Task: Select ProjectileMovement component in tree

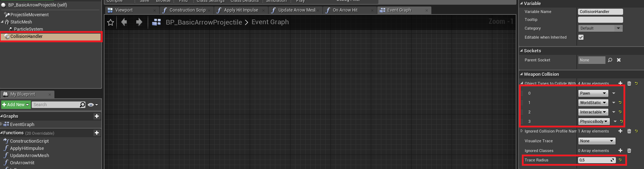Action: pyautogui.click(x=29, y=15)
